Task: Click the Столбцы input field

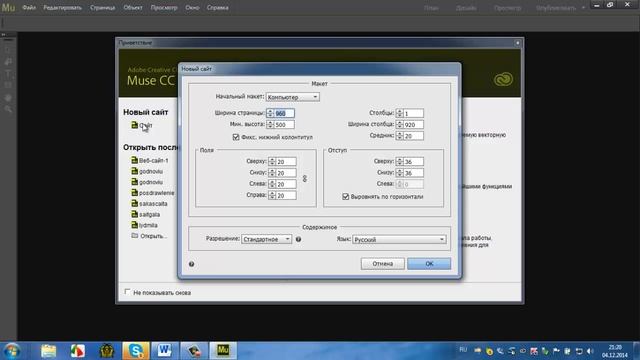Action: pyautogui.click(x=413, y=113)
